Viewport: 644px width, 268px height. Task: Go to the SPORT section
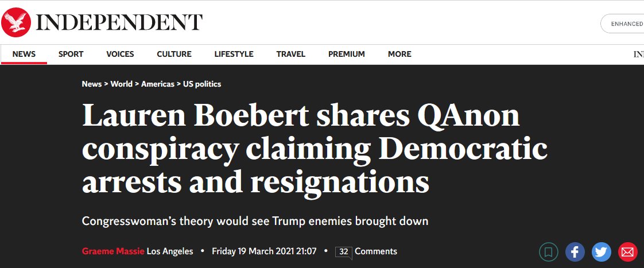[x=71, y=54]
